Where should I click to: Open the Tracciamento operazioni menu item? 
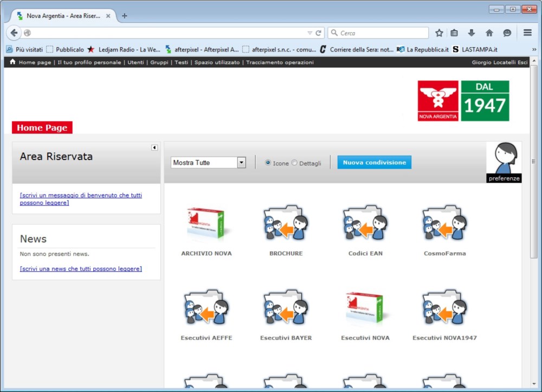(280, 62)
